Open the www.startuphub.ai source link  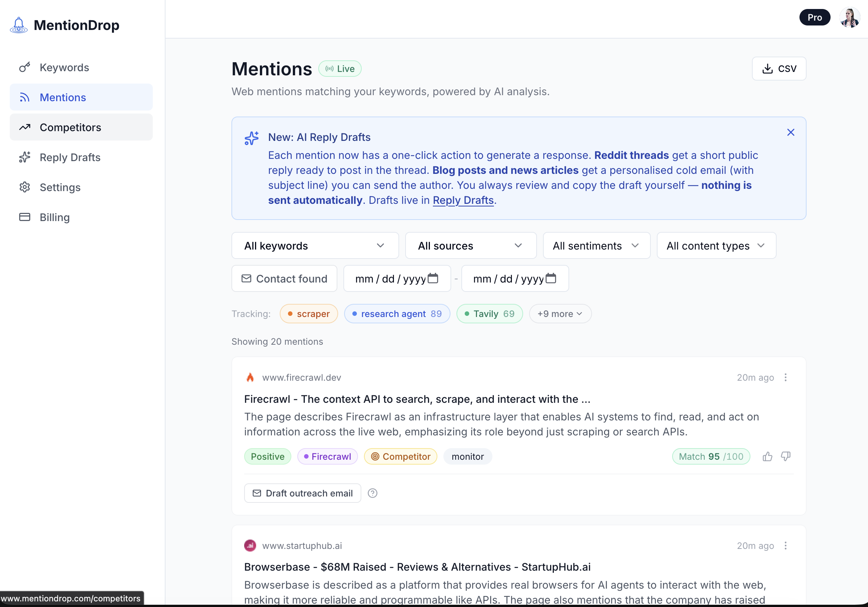pyautogui.click(x=302, y=546)
